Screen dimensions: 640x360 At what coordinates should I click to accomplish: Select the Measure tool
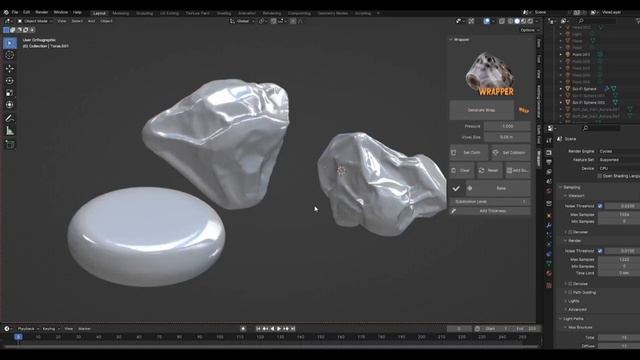(x=10, y=131)
